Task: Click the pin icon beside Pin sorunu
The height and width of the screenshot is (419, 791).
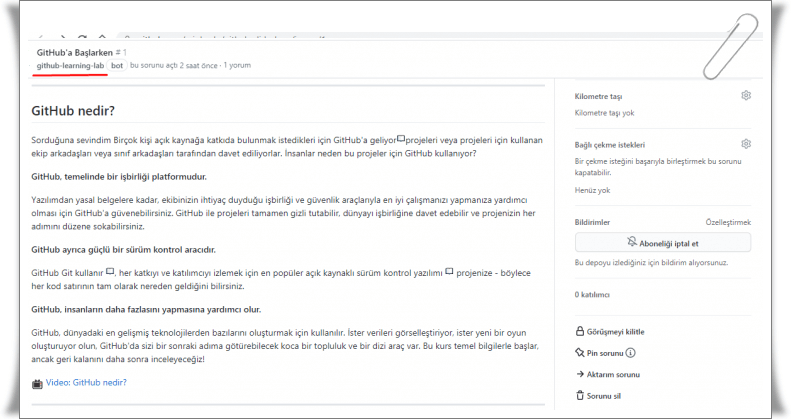Action: click(x=580, y=352)
